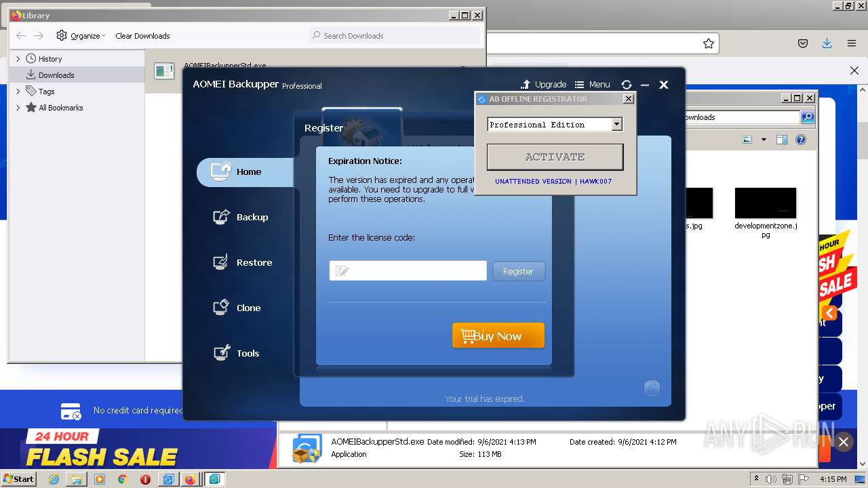The image size is (868, 488).
Task: Open Internet Explorer from the taskbar
Action: pos(54,479)
